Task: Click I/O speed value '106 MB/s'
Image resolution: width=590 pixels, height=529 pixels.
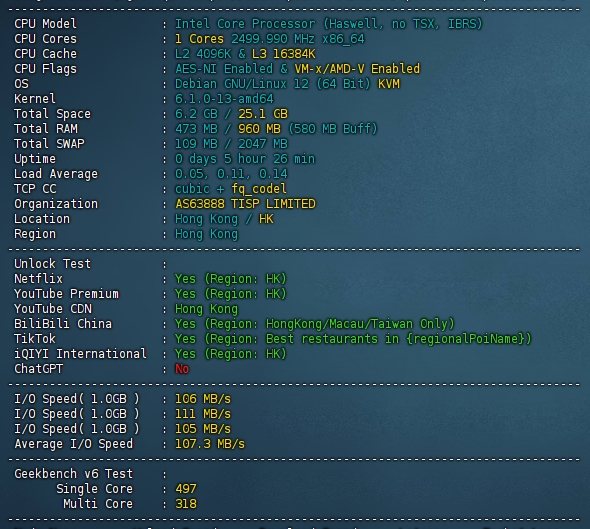Action: [x=203, y=399]
